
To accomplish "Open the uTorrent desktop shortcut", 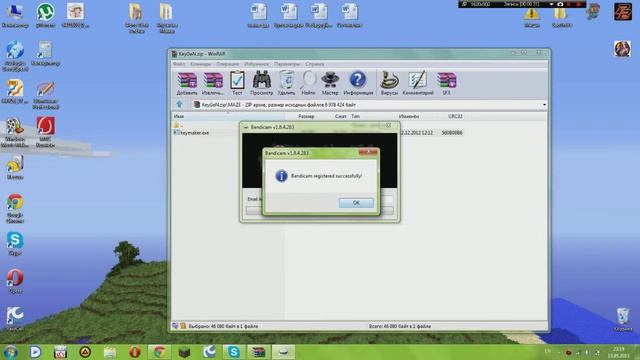I will pos(45,16).
